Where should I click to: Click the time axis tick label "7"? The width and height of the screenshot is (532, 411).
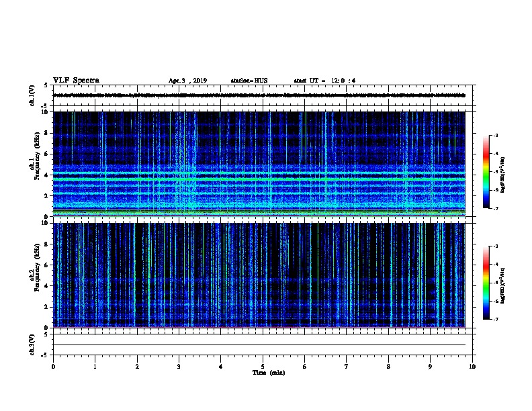347,367
